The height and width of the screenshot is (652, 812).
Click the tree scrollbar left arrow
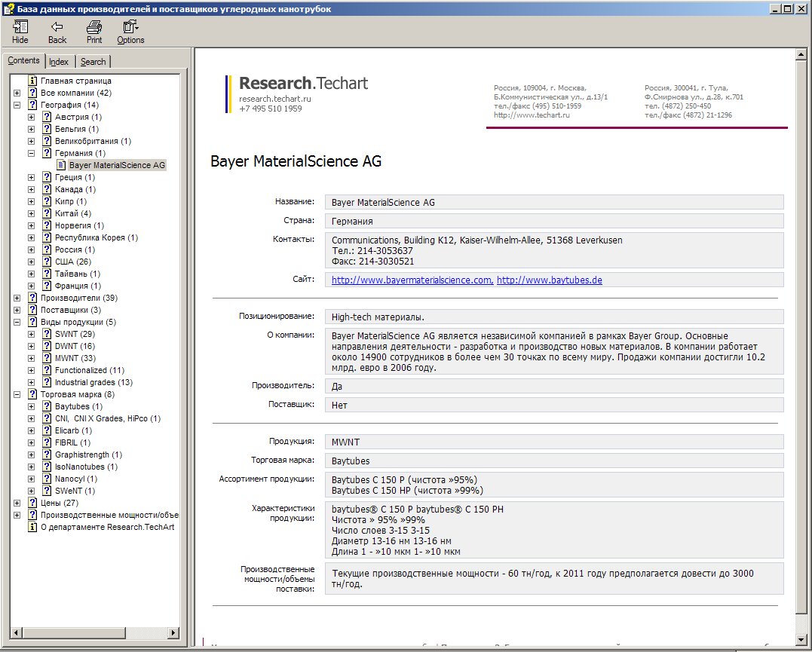click(x=16, y=633)
